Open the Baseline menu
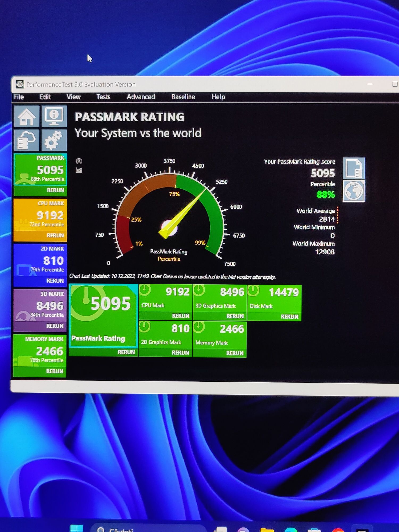This screenshot has height=532, width=399. 183,97
